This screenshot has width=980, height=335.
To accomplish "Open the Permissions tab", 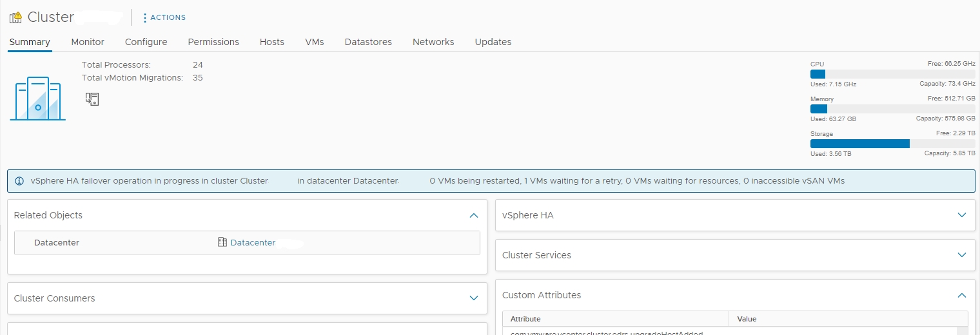I will 213,42.
